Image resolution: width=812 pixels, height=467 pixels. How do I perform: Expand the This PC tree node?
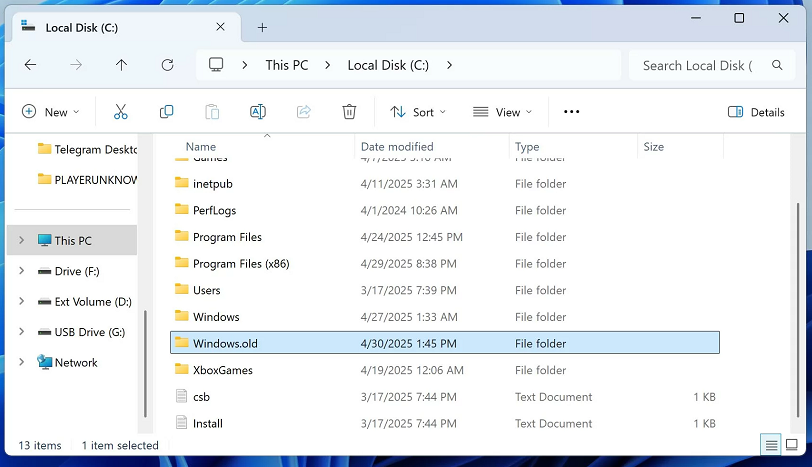pos(21,241)
